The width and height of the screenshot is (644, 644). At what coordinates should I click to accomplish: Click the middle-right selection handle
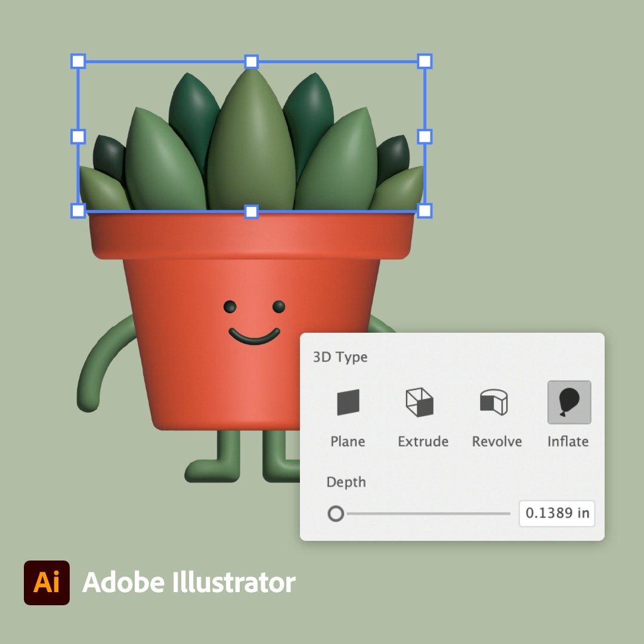point(425,137)
